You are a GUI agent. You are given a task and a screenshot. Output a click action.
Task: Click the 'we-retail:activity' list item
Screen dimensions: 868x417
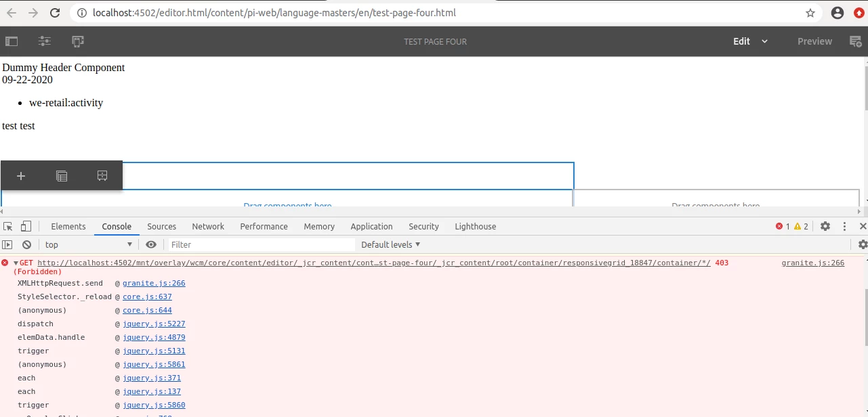pyautogui.click(x=66, y=103)
